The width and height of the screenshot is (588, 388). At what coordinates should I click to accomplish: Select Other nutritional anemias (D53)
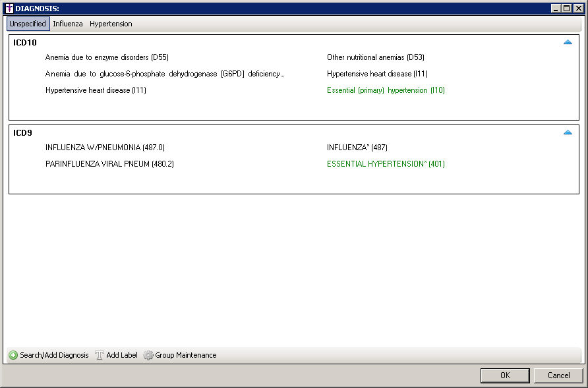(x=375, y=57)
